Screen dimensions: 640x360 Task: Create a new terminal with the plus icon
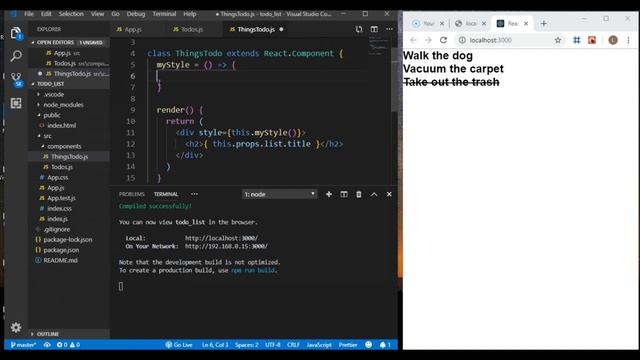click(329, 194)
